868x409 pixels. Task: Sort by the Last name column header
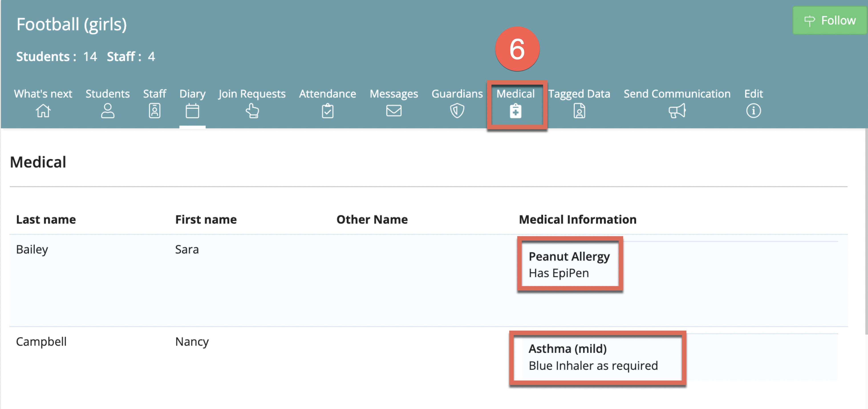[x=45, y=219]
